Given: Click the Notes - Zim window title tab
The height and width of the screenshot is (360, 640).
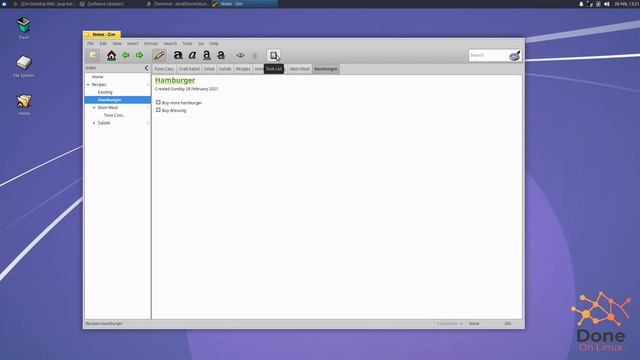Looking at the screenshot, I should point(102,35).
